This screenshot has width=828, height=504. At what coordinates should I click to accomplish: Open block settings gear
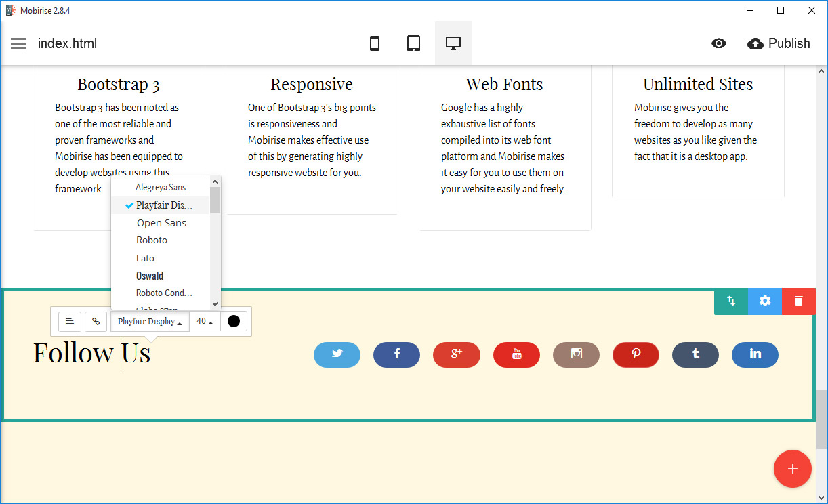tap(765, 301)
